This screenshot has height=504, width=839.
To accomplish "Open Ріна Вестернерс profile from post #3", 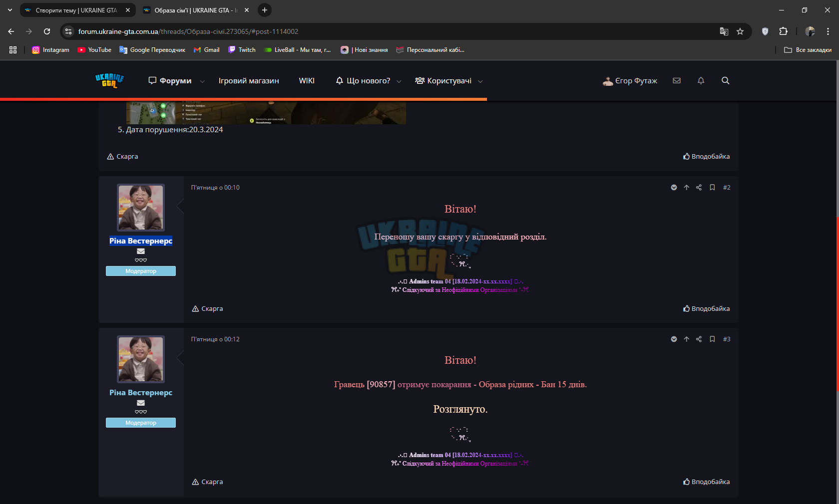I will tap(141, 393).
